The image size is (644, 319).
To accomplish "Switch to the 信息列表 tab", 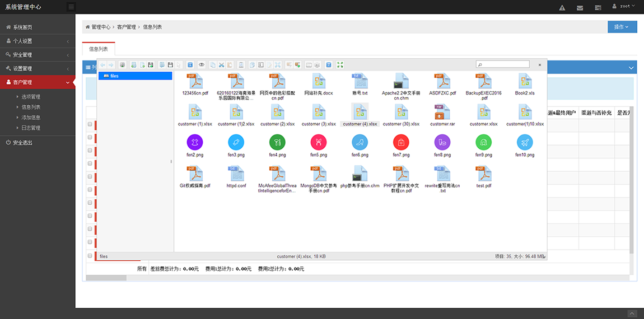I will click(x=99, y=49).
